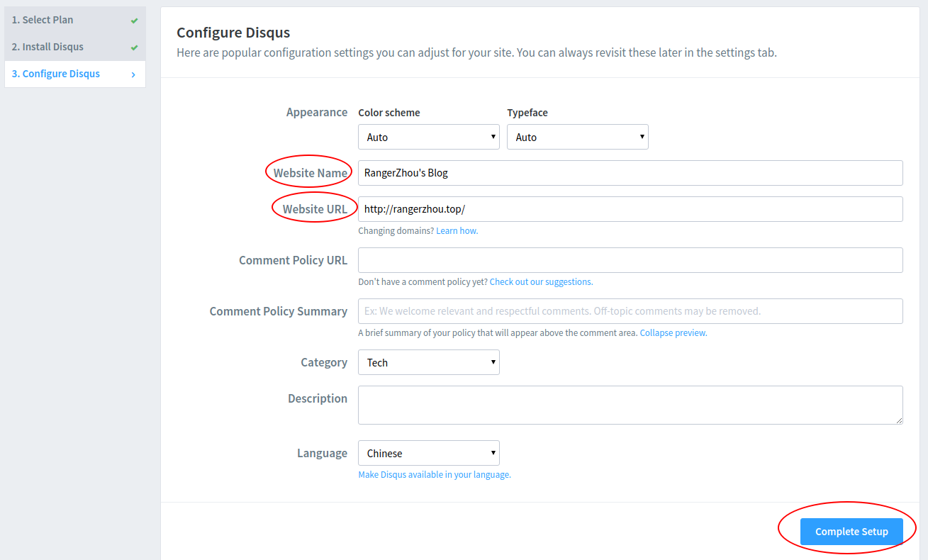Follow the Learn how link

pos(457,231)
